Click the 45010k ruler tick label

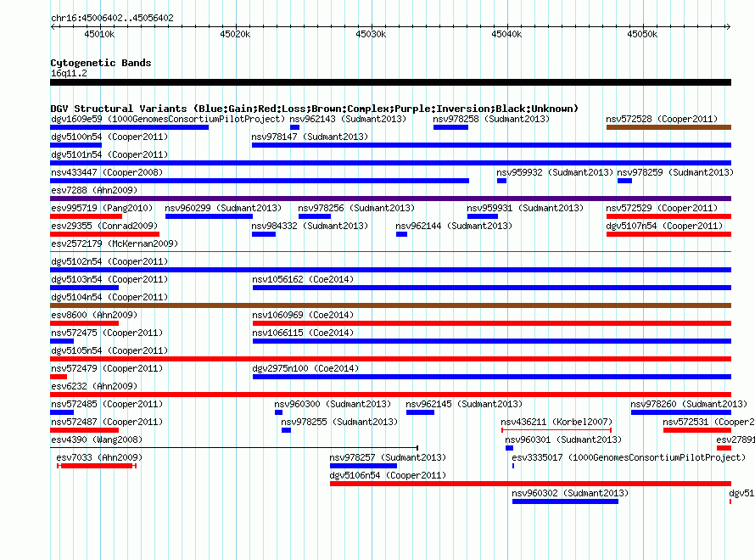(99, 34)
